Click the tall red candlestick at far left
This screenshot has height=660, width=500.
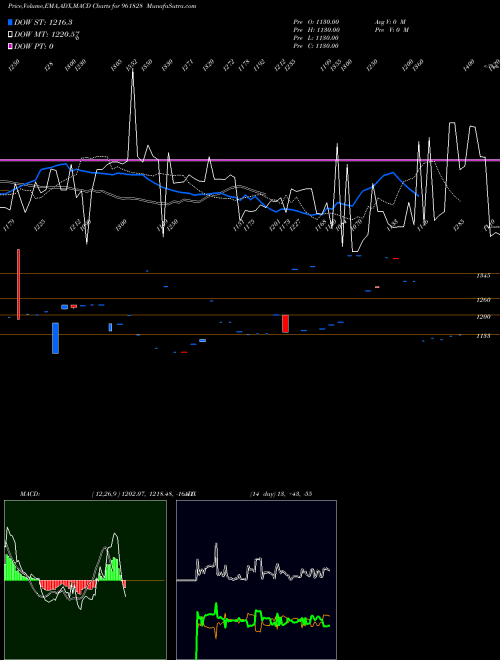(x=19, y=284)
